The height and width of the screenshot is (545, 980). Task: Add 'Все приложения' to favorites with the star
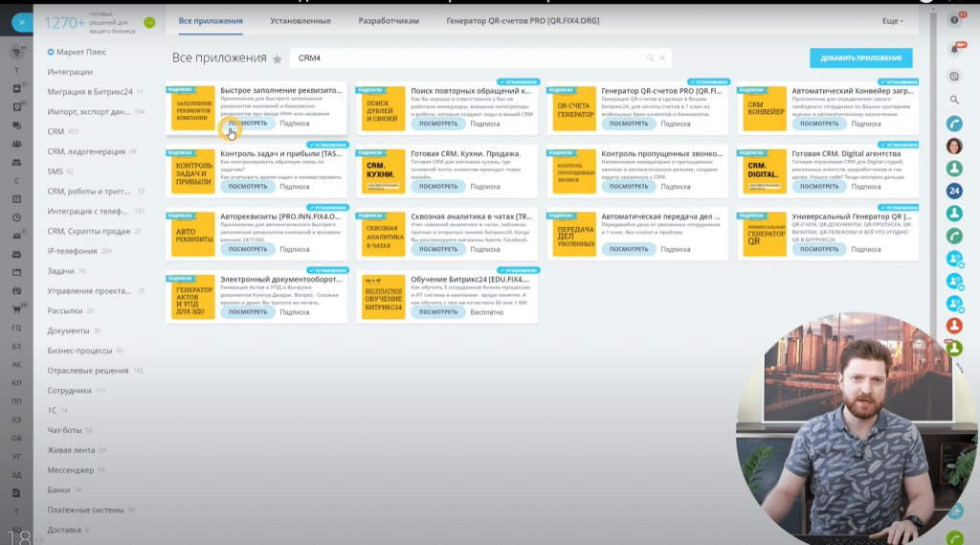[277, 58]
